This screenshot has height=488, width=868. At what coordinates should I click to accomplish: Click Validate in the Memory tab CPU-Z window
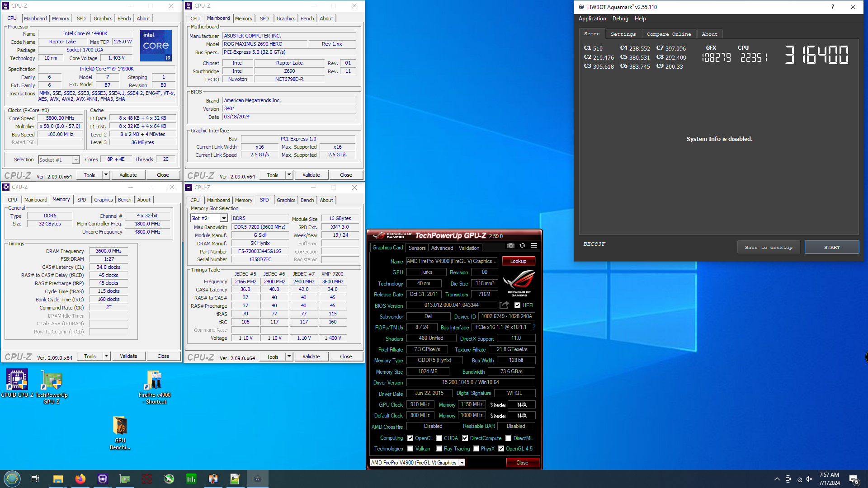(x=128, y=356)
